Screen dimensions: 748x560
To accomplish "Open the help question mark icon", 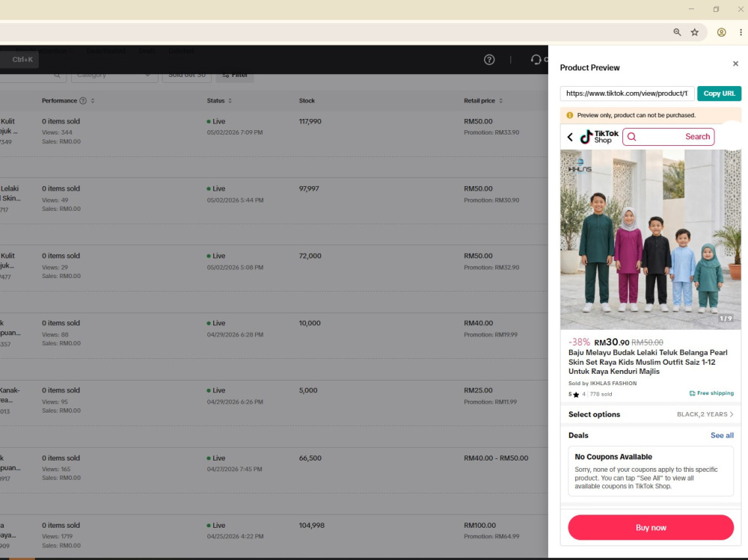I will pyautogui.click(x=489, y=60).
